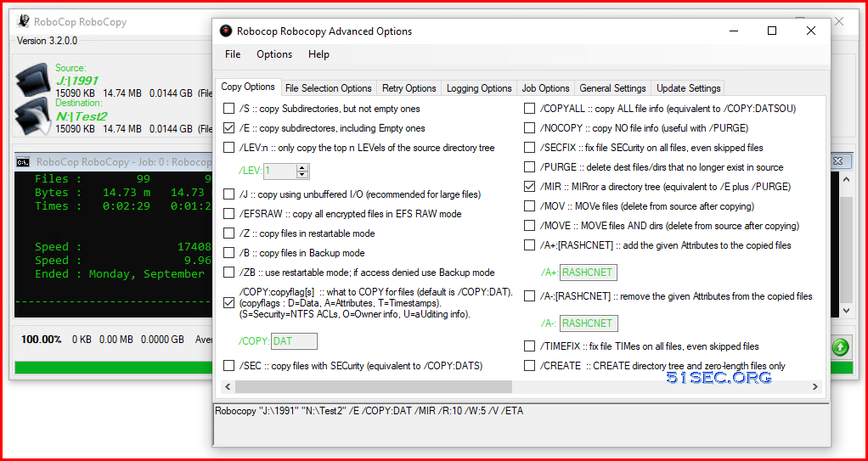This screenshot has width=868, height=461.
Task: Enable /CREATE directory tree checkbox
Action: [x=530, y=366]
